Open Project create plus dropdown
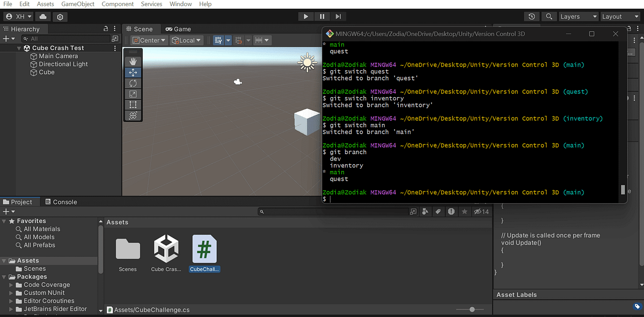 9,212
